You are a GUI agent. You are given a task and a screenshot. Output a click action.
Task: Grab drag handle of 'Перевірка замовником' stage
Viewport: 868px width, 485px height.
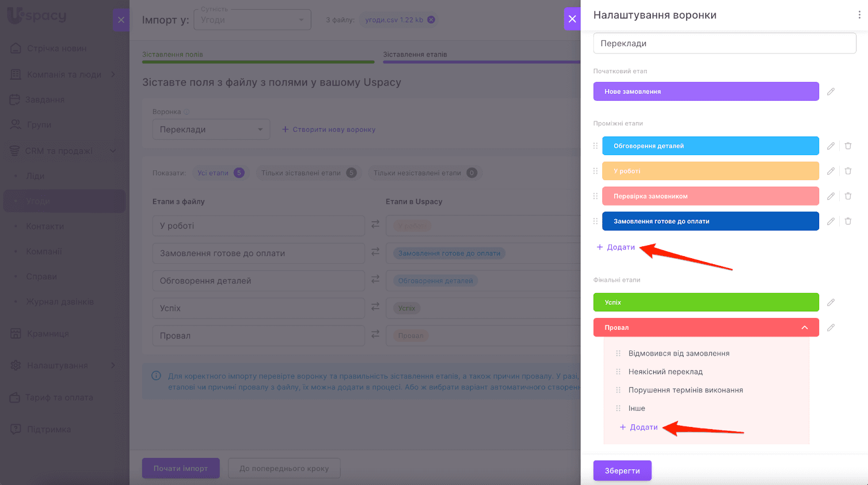click(x=595, y=196)
